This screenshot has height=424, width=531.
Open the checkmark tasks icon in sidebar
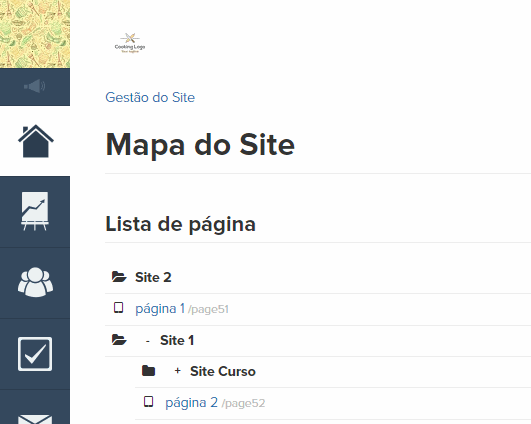(x=35, y=354)
